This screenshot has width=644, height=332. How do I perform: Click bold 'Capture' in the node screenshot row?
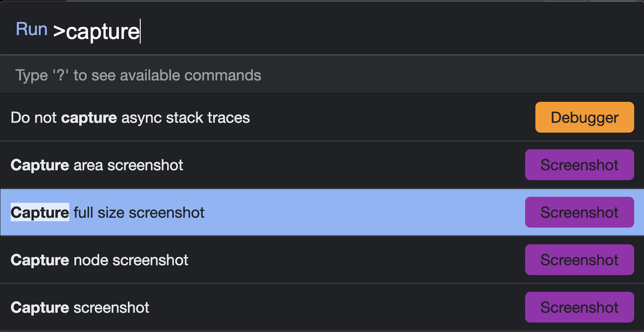click(x=40, y=260)
